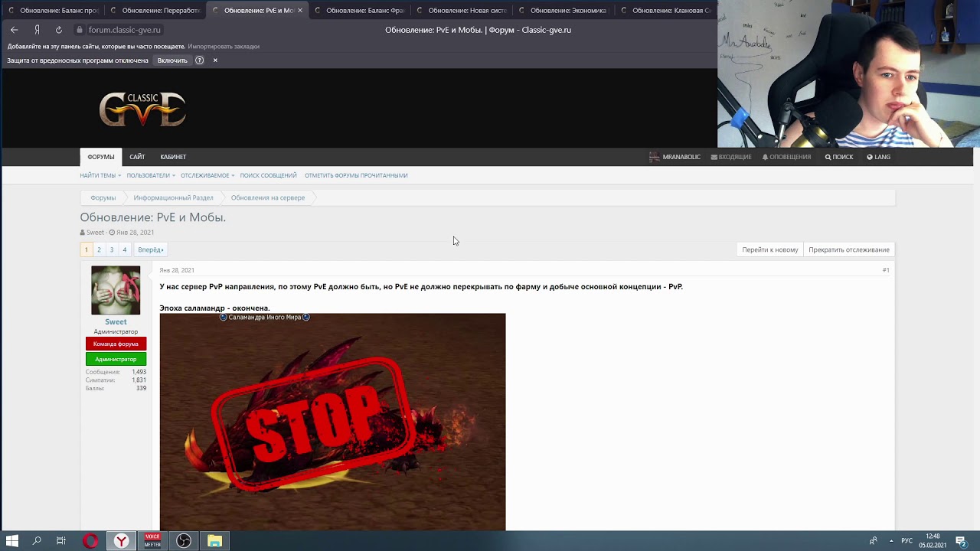Viewport: 980px width, 551px height.
Task: Open File Explorer from the taskbar
Action: point(214,541)
